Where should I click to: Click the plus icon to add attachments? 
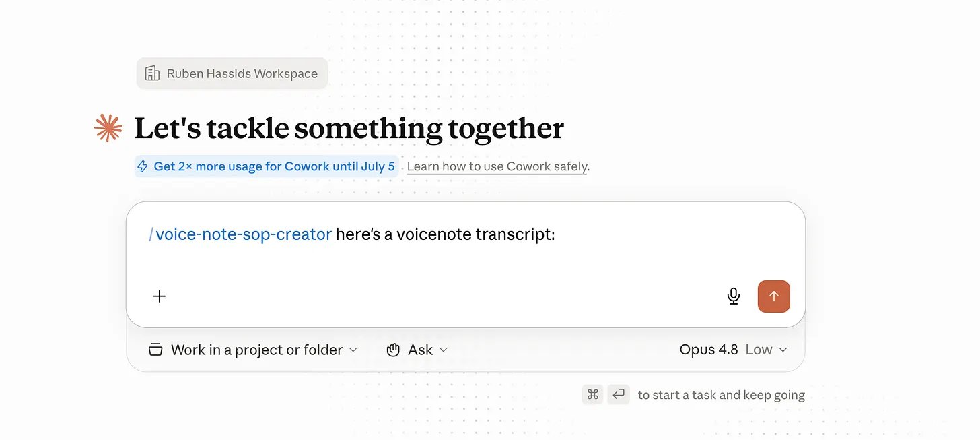tap(160, 296)
